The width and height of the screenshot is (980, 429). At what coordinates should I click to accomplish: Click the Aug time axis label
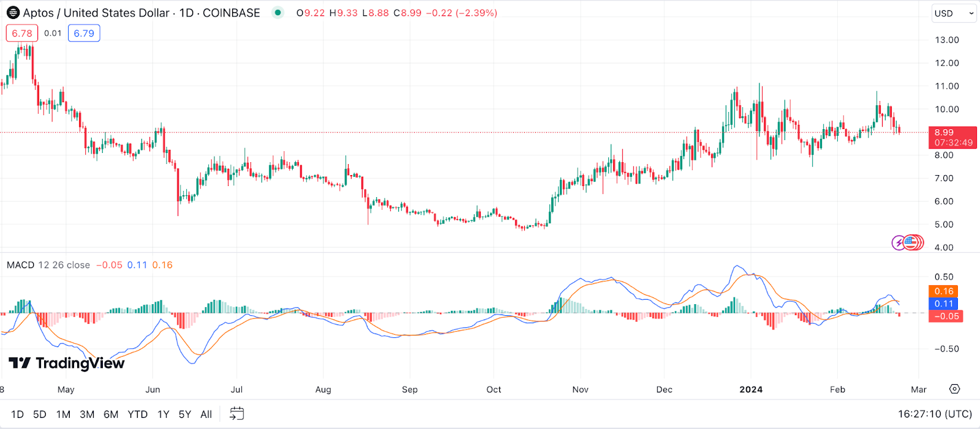(x=323, y=389)
